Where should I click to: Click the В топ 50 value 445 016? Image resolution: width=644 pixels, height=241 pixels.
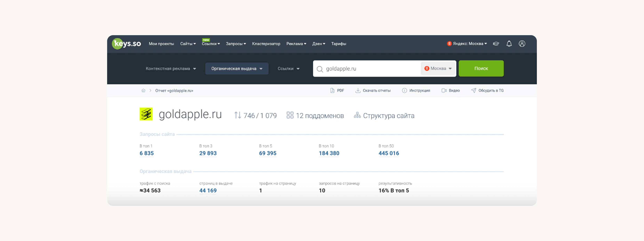tap(389, 153)
